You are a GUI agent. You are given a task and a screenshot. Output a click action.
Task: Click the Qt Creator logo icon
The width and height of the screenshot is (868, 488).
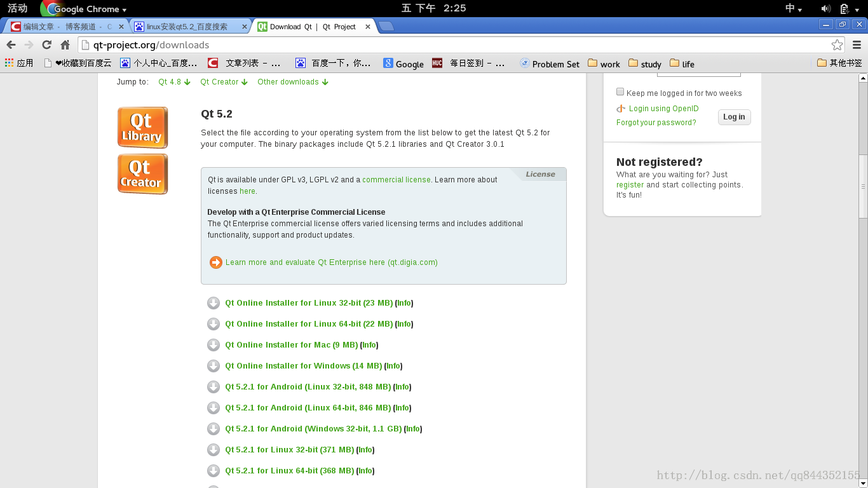click(142, 174)
